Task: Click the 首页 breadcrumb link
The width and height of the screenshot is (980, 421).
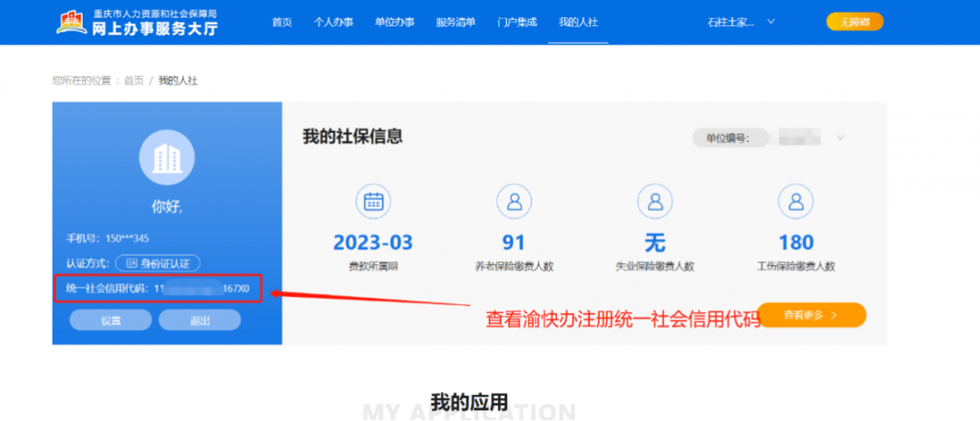Action: pyautogui.click(x=133, y=81)
